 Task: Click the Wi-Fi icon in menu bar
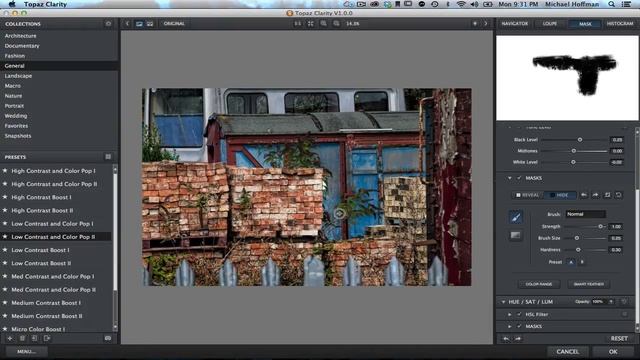461,4
